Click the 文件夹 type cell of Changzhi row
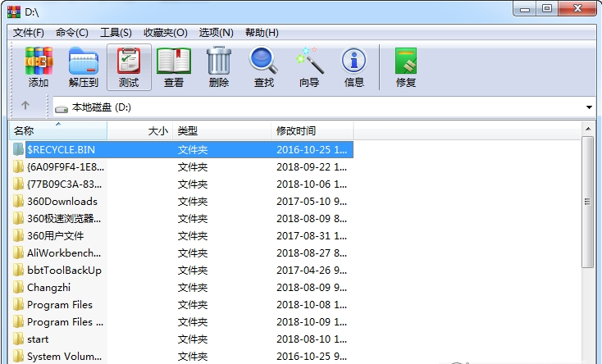Viewport: 602px width, 364px height. point(193,287)
